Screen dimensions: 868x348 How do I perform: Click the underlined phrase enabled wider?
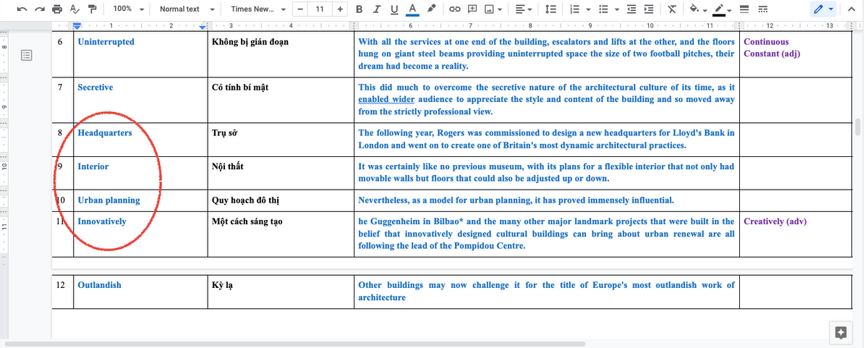pyautogui.click(x=386, y=99)
